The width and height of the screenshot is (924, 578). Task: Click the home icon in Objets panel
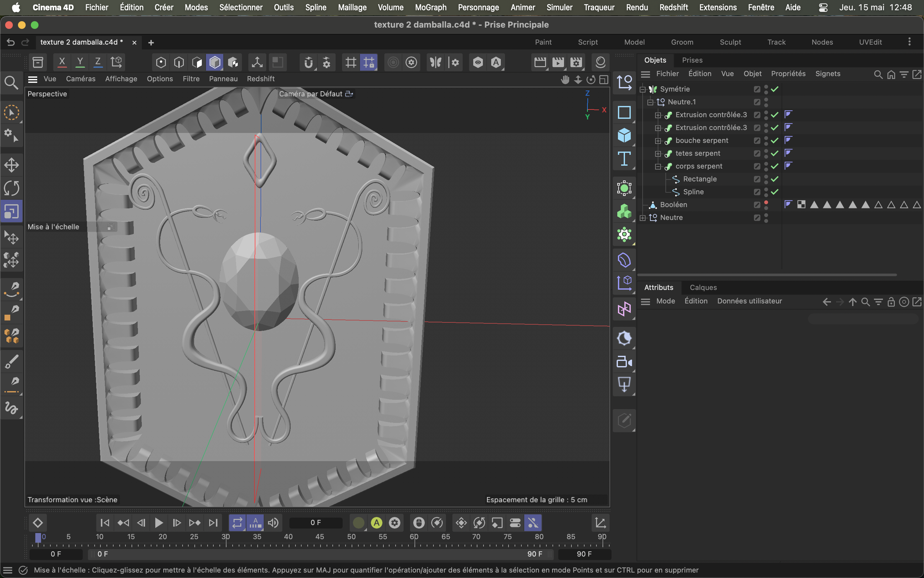pyautogui.click(x=891, y=74)
